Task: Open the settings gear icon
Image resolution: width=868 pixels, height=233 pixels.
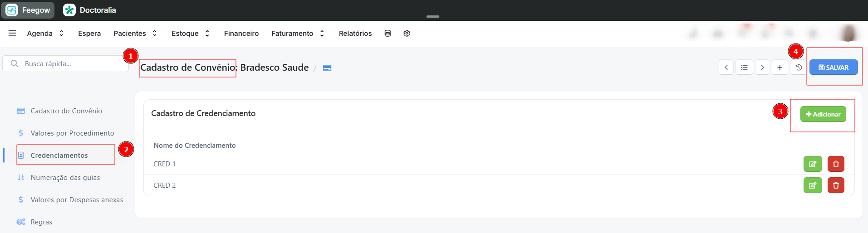Action: pos(407,34)
